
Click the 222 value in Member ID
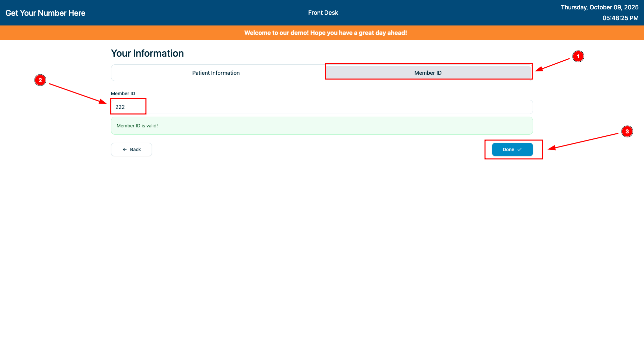(x=120, y=107)
